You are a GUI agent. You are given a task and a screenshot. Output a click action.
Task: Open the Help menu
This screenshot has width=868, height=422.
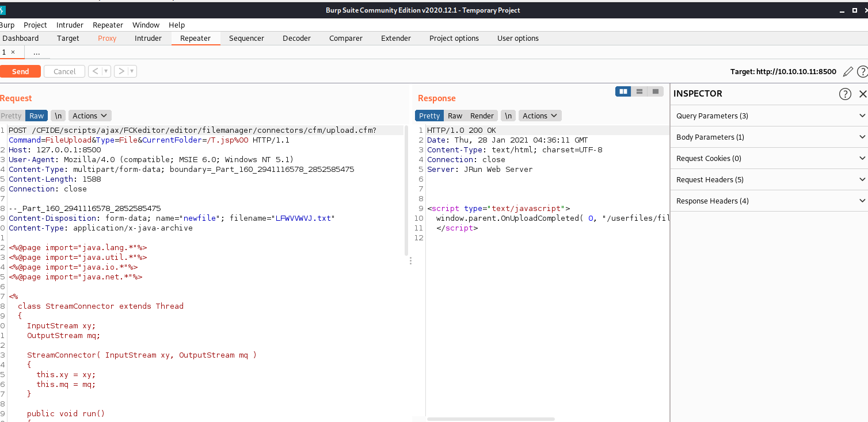pos(177,25)
